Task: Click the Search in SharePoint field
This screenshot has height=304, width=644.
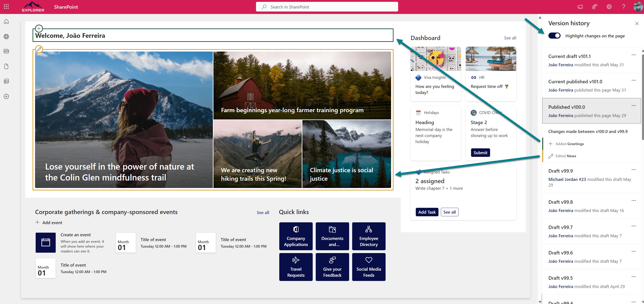Action: (x=326, y=7)
